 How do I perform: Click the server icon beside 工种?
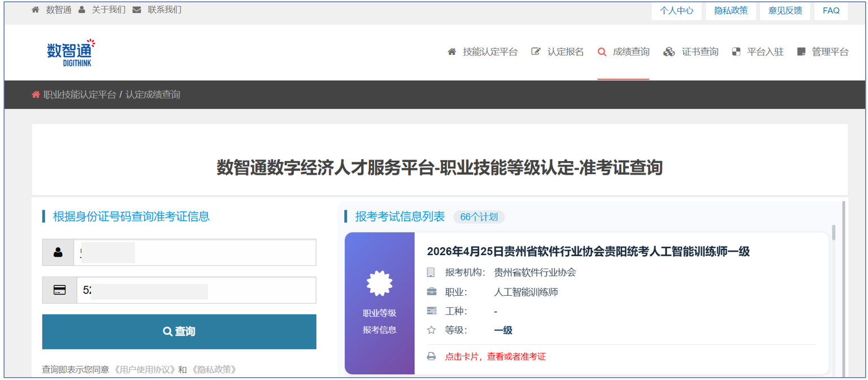click(x=432, y=311)
